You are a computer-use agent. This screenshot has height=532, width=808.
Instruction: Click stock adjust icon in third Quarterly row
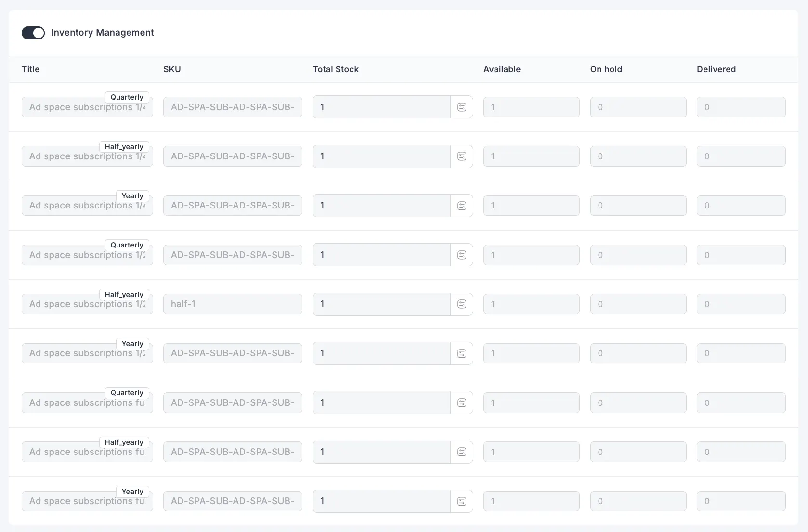462,403
